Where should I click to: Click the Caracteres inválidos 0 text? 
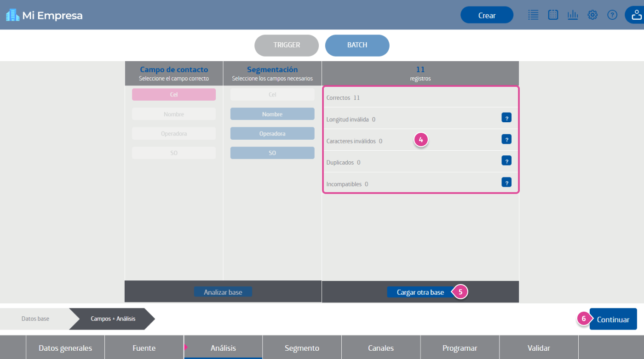354,141
